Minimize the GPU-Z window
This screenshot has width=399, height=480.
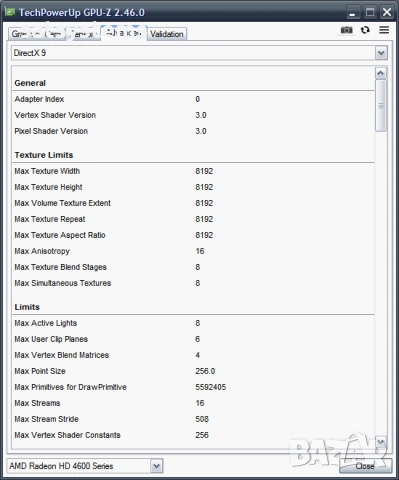coord(352,13)
